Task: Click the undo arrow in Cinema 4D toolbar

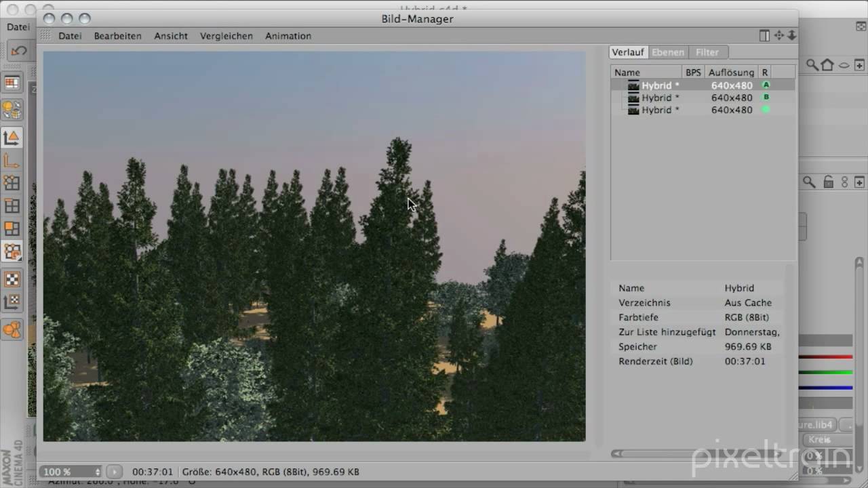Action: click(19, 51)
